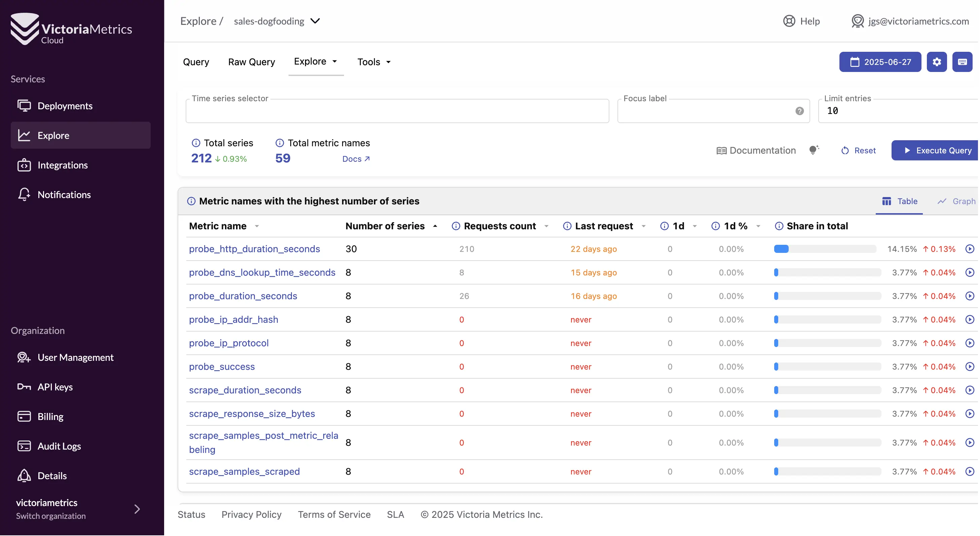Sort by 1d % column arrow
Viewport: 980px width, 536px height.
click(758, 227)
